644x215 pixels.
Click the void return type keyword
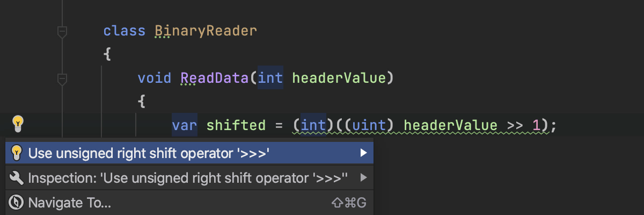coord(155,78)
